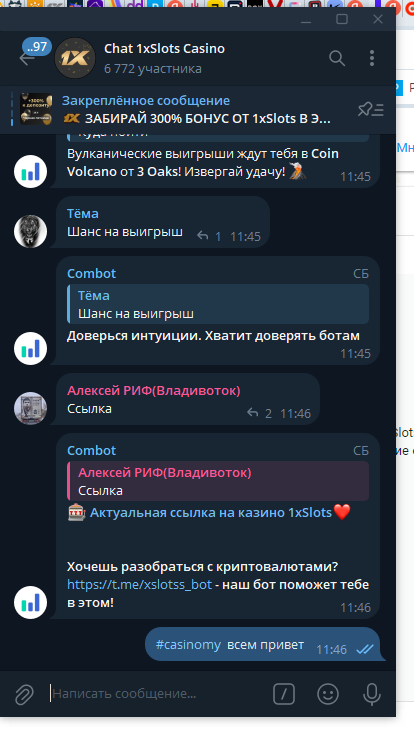This screenshot has height=730, width=414.
Task: Open Chat 1xSlots Casino title info
Action: pyautogui.click(x=164, y=48)
